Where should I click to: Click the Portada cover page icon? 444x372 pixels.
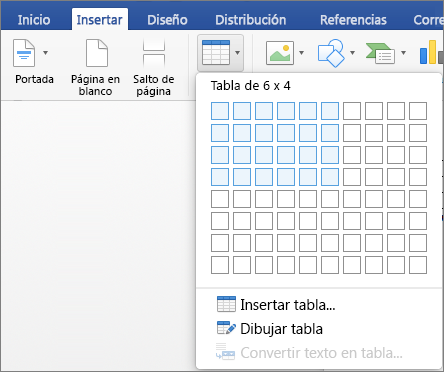click(x=24, y=53)
